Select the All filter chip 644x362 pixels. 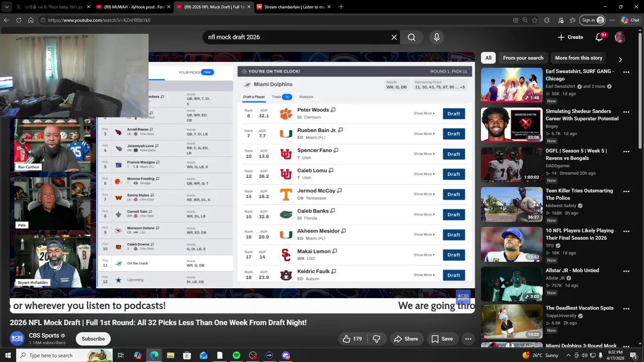pos(488,58)
